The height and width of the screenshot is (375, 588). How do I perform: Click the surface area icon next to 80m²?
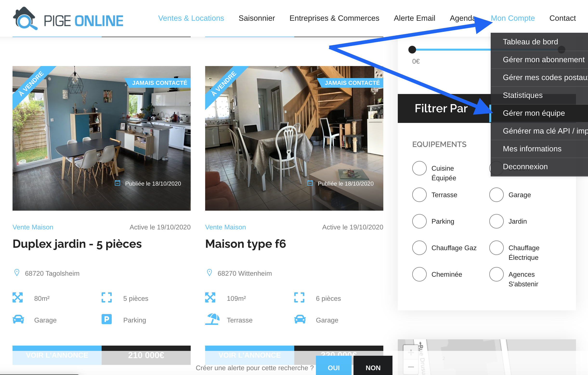click(x=18, y=297)
